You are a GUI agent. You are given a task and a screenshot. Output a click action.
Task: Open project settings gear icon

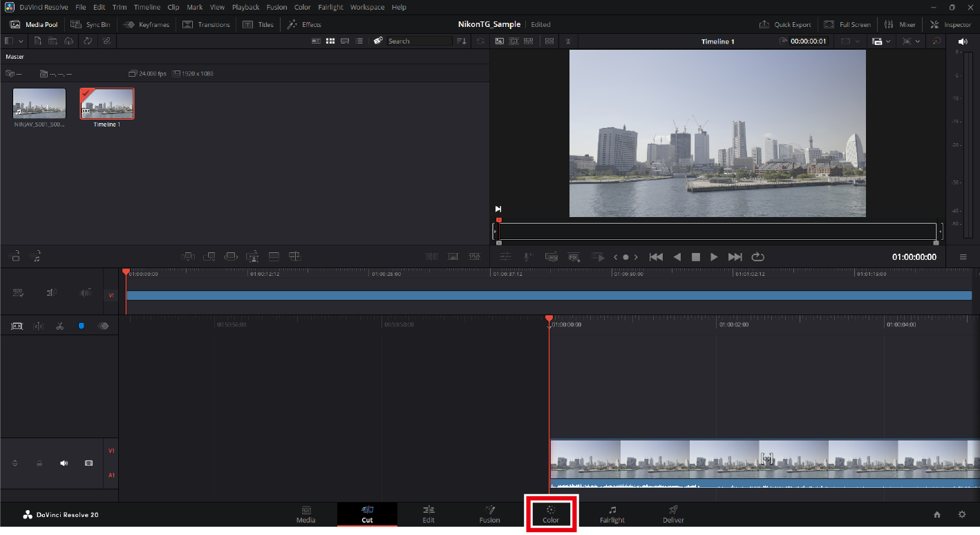click(x=961, y=514)
